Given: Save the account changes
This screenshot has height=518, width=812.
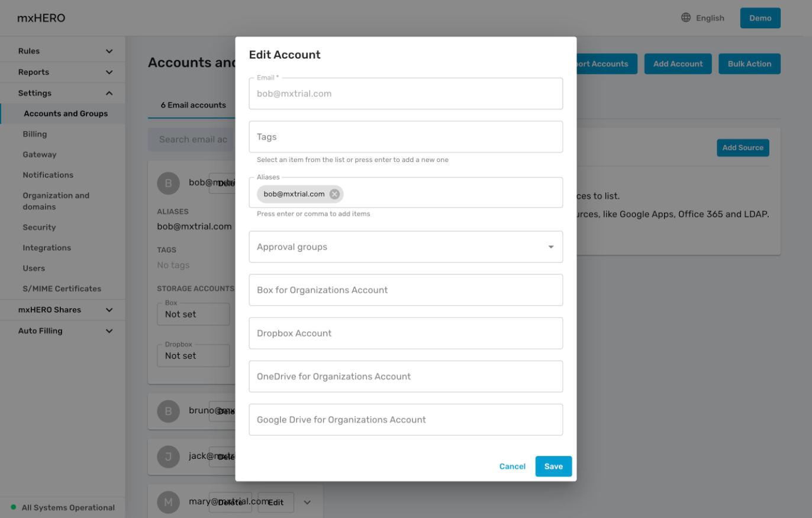Looking at the screenshot, I should coord(553,467).
